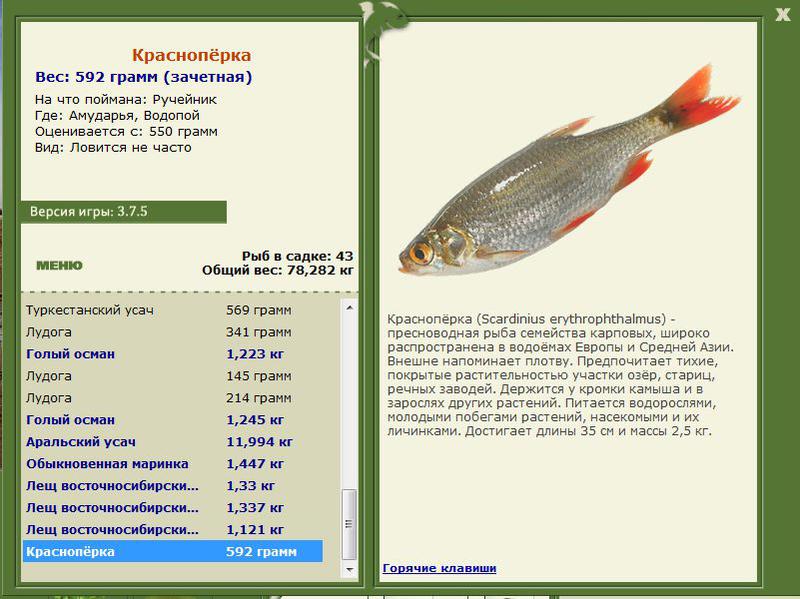The width and height of the screenshot is (800, 599).
Task: Click the Краснопёрка fish photo
Action: coord(569,171)
